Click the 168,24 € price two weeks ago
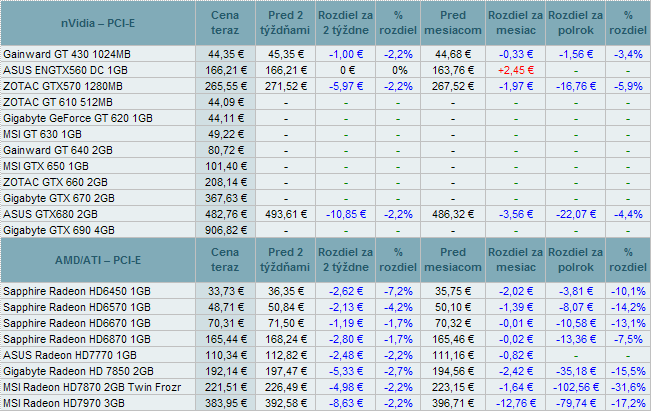This screenshot has height=411, width=651. [286, 339]
